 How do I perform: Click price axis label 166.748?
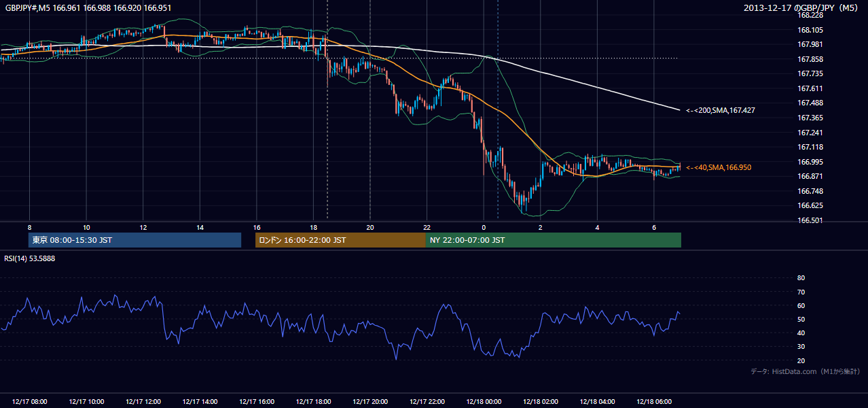point(810,191)
